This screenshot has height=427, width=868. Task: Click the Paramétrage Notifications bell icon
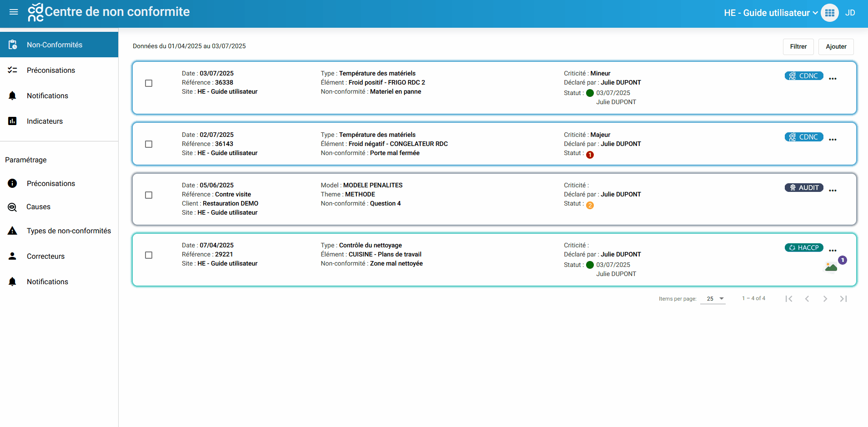point(12,281)
